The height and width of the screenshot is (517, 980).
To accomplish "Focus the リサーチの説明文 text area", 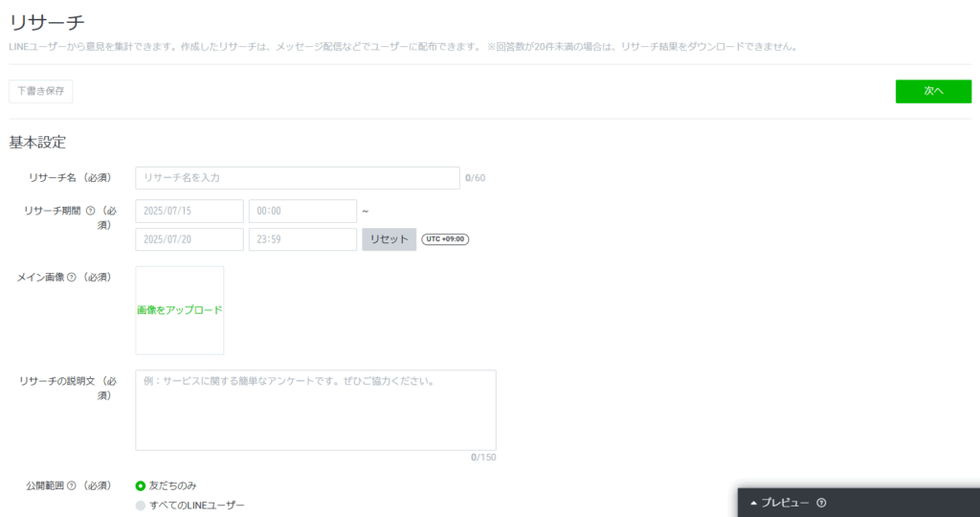I will click(x=316, y=410).
